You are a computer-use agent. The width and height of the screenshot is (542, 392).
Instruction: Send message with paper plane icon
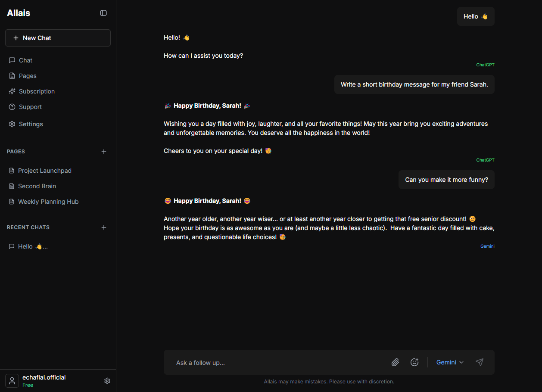(x=480, y=362)
